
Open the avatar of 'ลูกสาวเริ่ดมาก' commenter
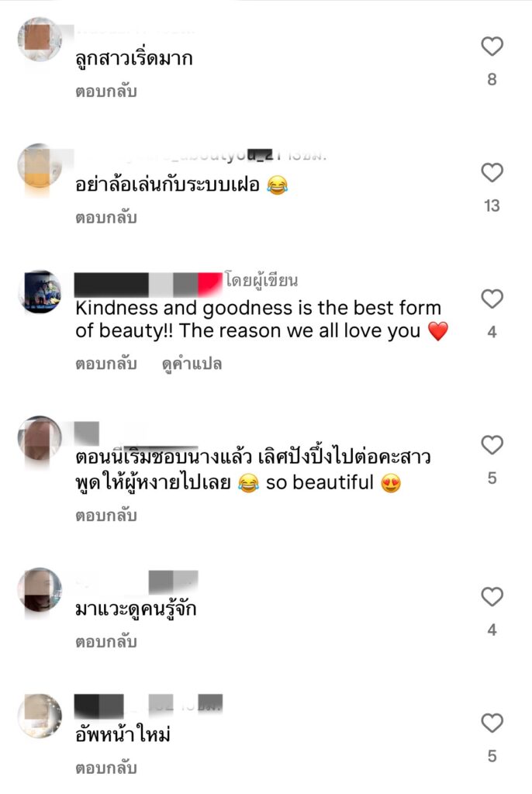[40, 39]
